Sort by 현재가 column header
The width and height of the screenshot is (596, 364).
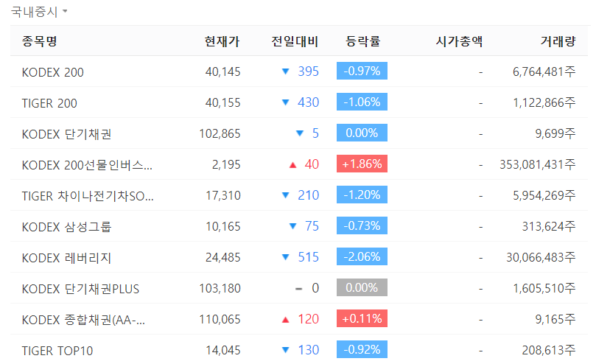pos(222,41)
